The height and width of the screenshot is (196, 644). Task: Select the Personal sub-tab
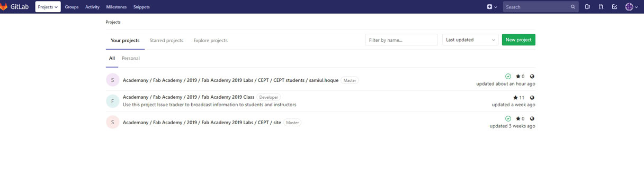tap(131, 58)
